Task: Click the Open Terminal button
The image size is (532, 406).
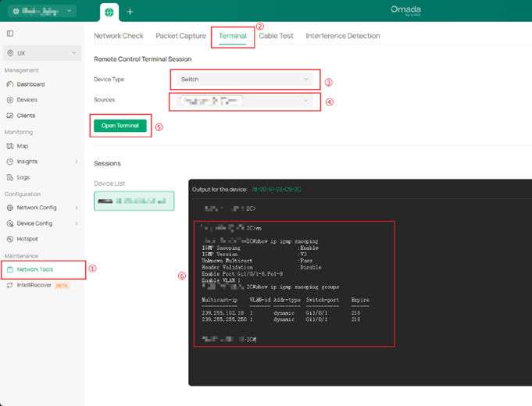Action: tap(120, 126)
